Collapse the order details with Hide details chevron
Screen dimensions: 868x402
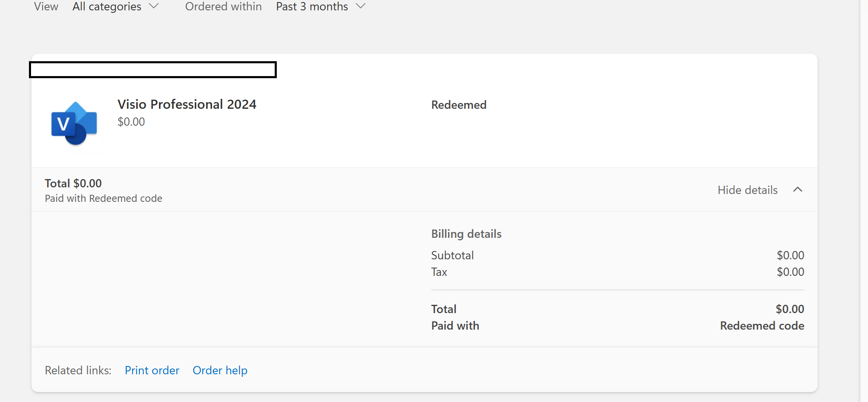(x=798, y=189)
